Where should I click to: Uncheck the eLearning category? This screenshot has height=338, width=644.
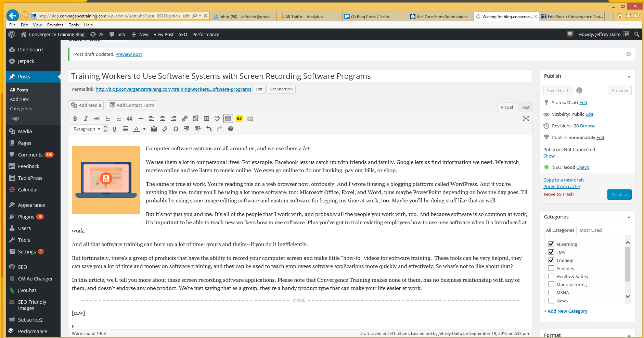[551, 244]
